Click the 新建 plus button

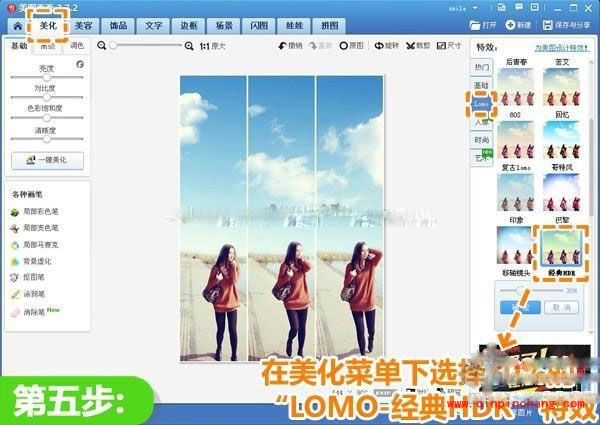(x=518, y=25)
